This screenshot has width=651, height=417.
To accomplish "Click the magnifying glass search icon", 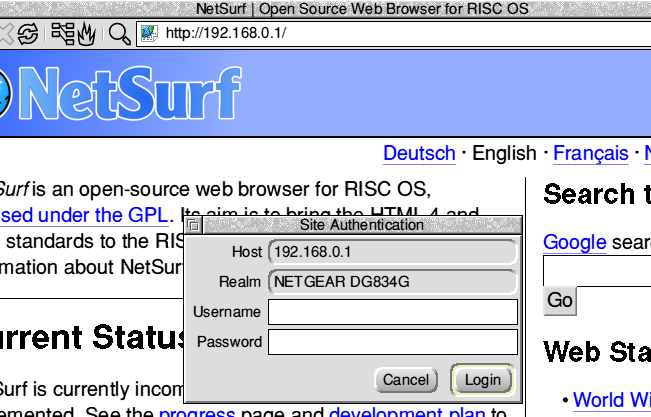I will (119, 33).
